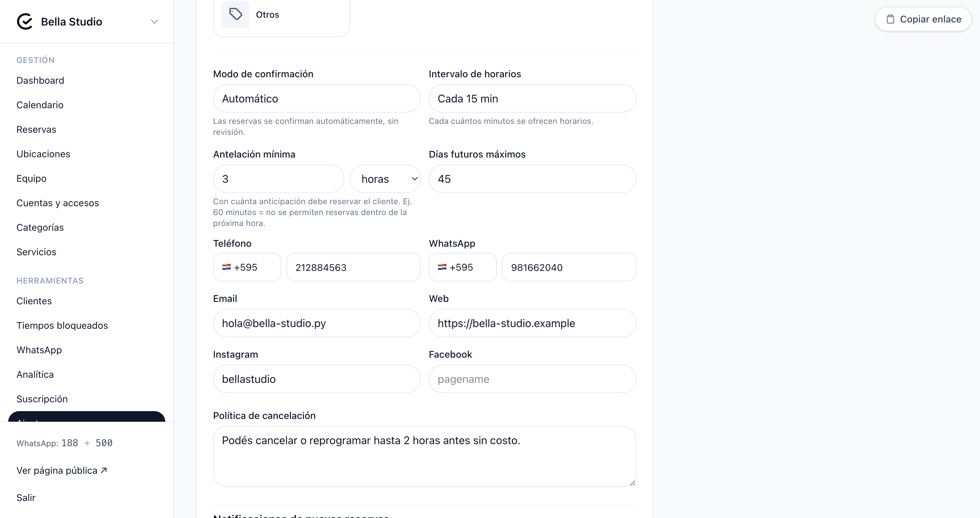Viewport: 980px width, 518px height.
Task: Click the Política de cancelación textarea
Action: 425,456
